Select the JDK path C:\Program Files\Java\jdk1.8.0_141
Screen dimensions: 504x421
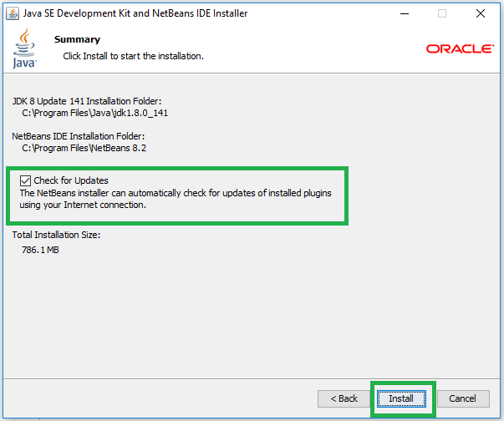pos(94,113)
